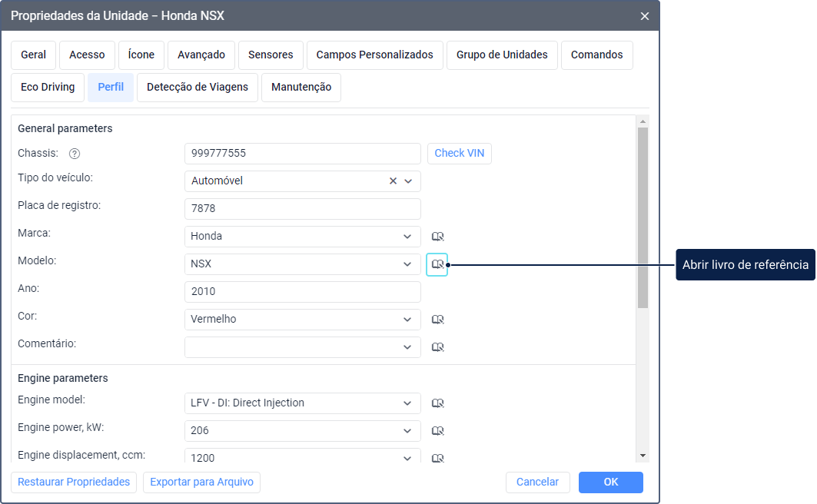Select the Perfil tab

point(111,88)
